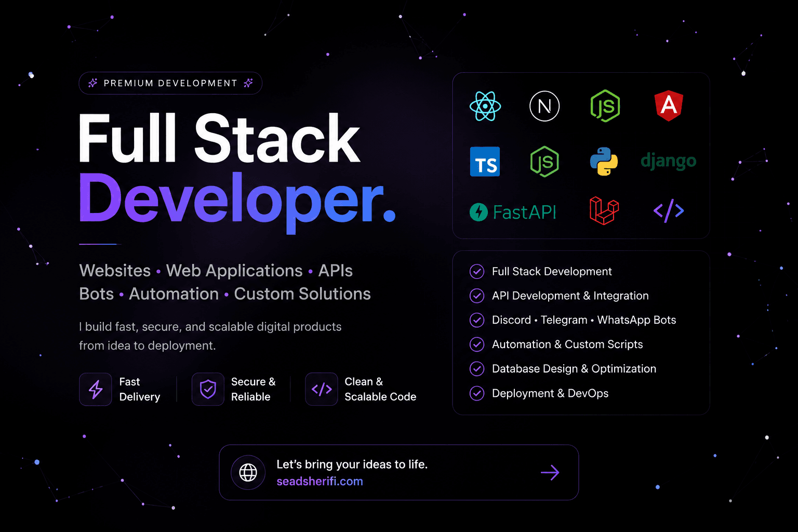Click the React atom logo
This screenshot has width=798, height=532.
[485, 106]
